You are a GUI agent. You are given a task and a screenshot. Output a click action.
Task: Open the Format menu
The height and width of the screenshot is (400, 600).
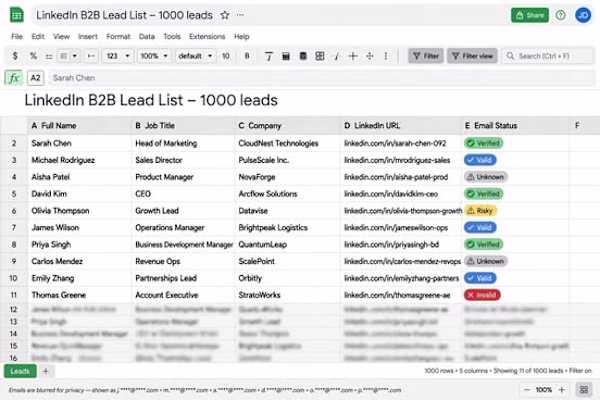click(x=118, y=37)
